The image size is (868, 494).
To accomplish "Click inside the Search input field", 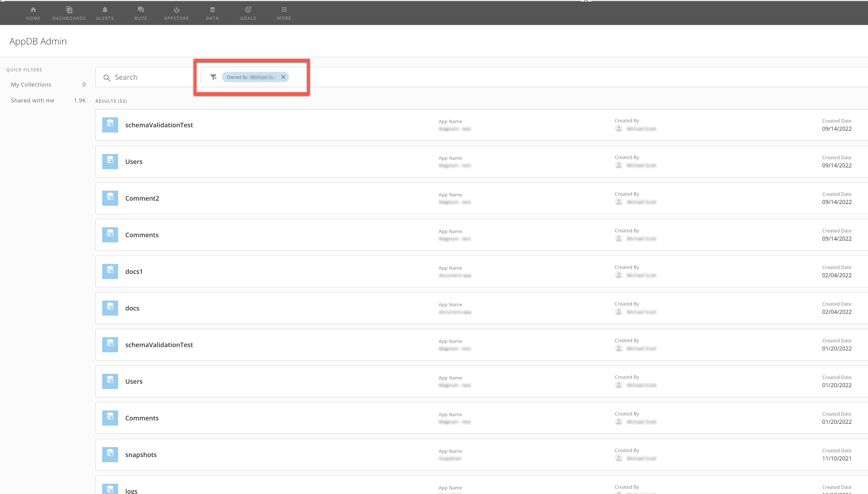I will [146, 77].
